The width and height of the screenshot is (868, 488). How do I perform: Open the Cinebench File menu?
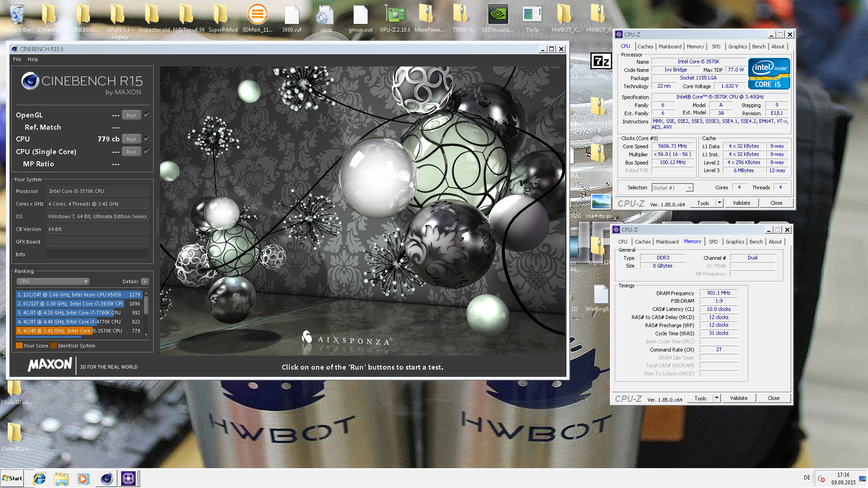[17, 59]
